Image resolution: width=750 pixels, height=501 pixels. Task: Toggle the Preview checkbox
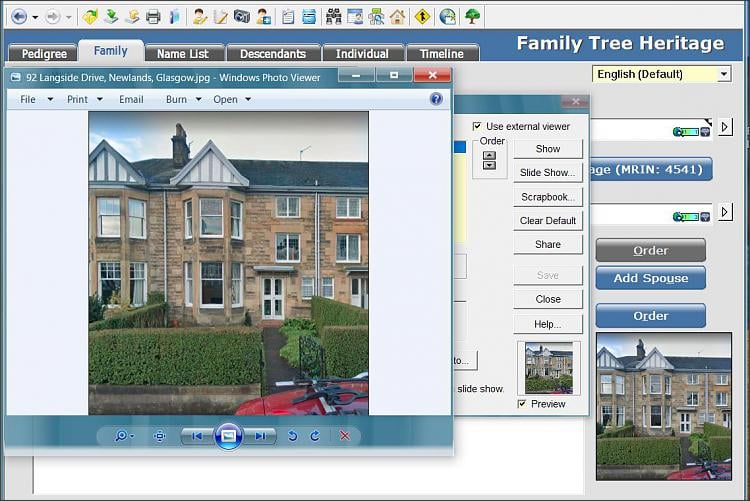tap(522, 404)
